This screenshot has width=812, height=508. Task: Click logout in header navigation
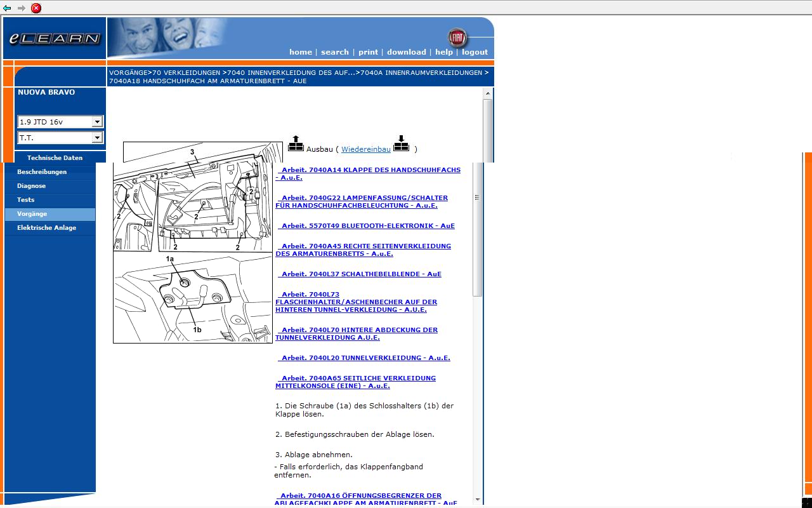click(475, 52)
